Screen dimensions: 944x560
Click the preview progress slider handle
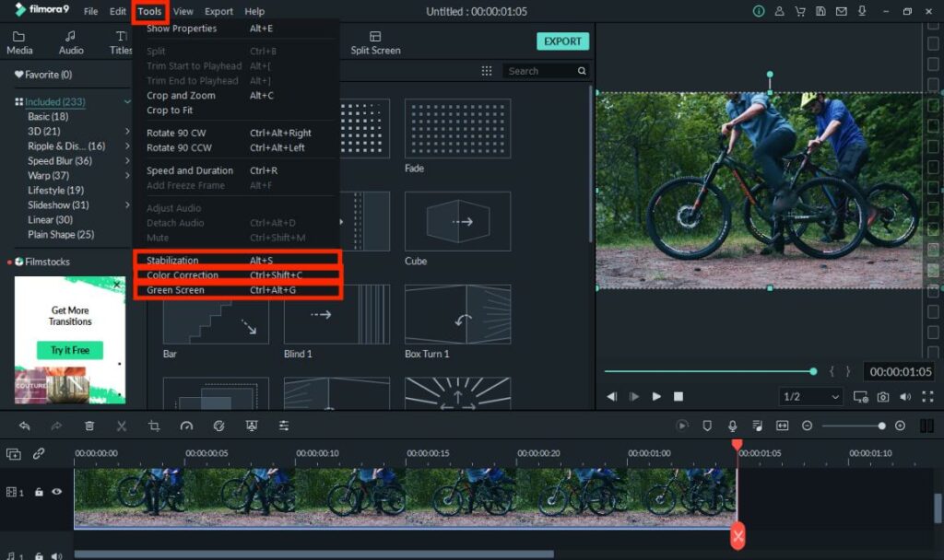click(x=813, y=372)
